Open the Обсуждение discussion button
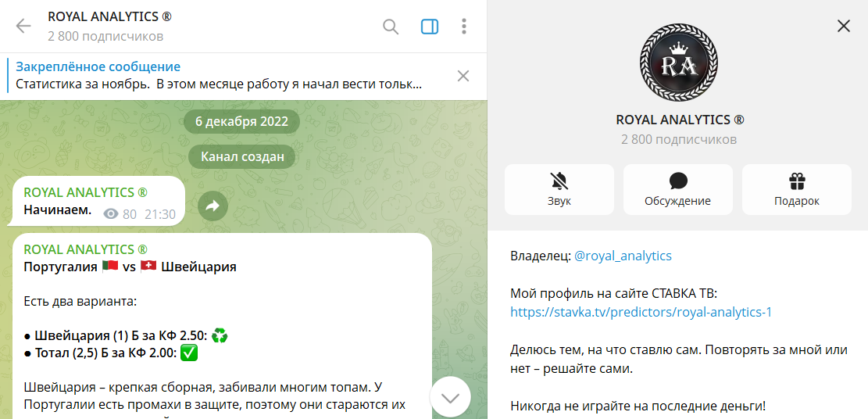The height and width of the screenshot is (419, 868). 677,189
